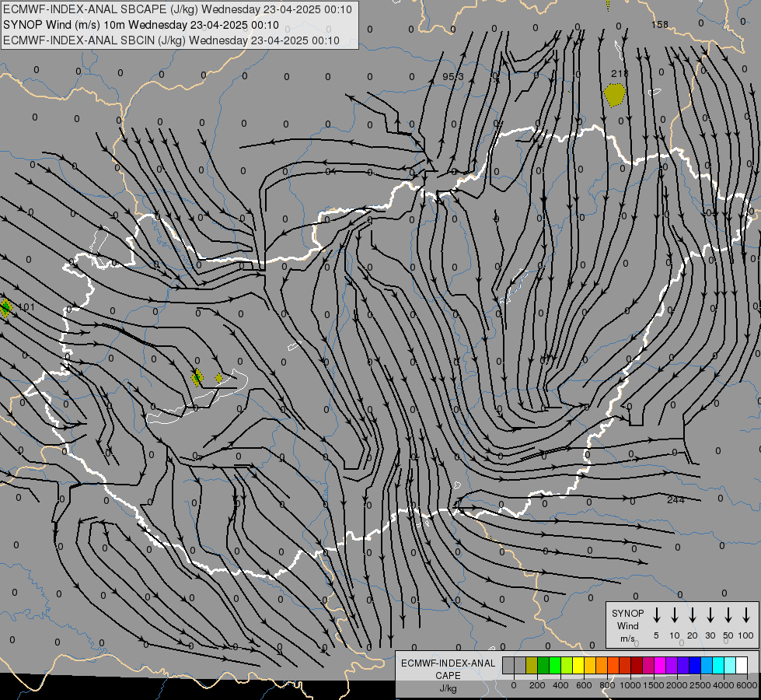Select the olive CAPE polygon below value 218
Image resolution: width=761 pixels, height=700 pixels.
pyautogui.click(x=614, y=95)
